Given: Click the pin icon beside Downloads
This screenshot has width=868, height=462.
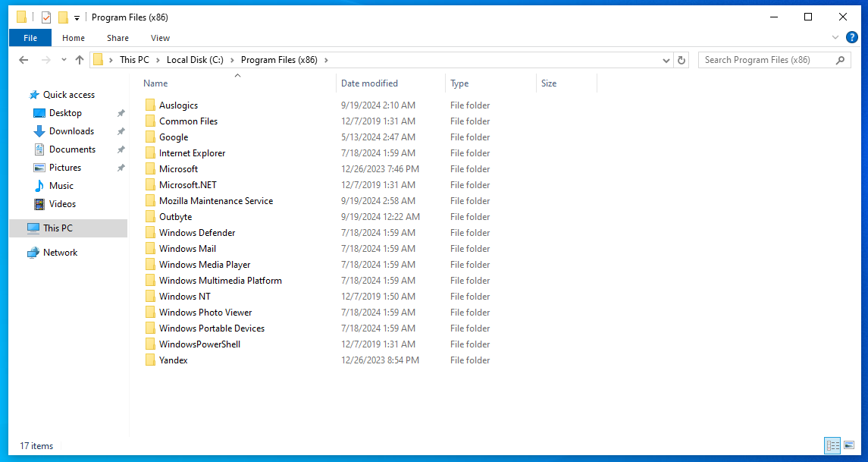Looking at the screenshot, I should point(121,131).
